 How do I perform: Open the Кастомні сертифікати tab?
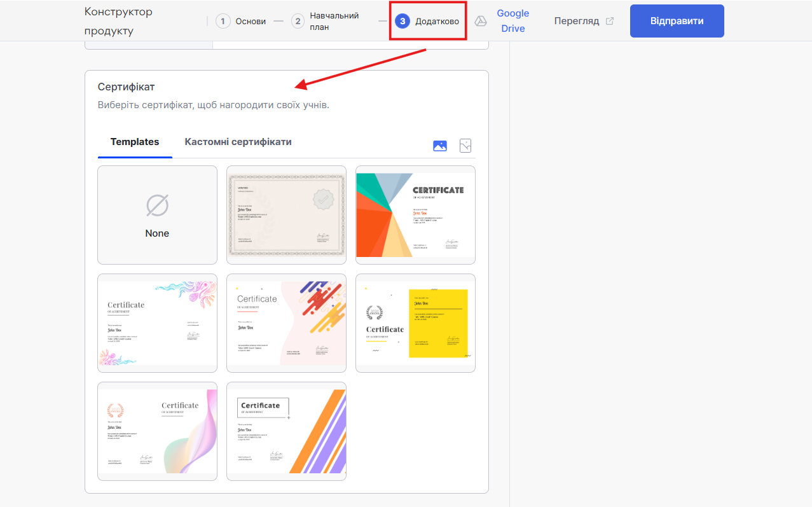238,142
